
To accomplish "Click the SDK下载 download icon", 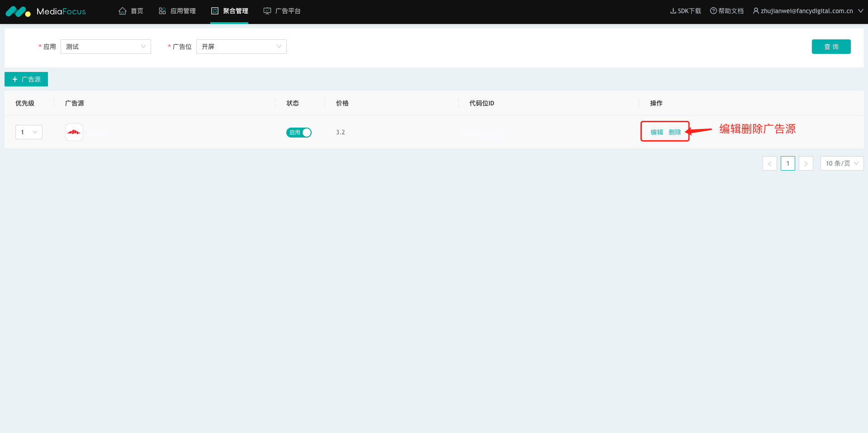I will coord(673,11).
